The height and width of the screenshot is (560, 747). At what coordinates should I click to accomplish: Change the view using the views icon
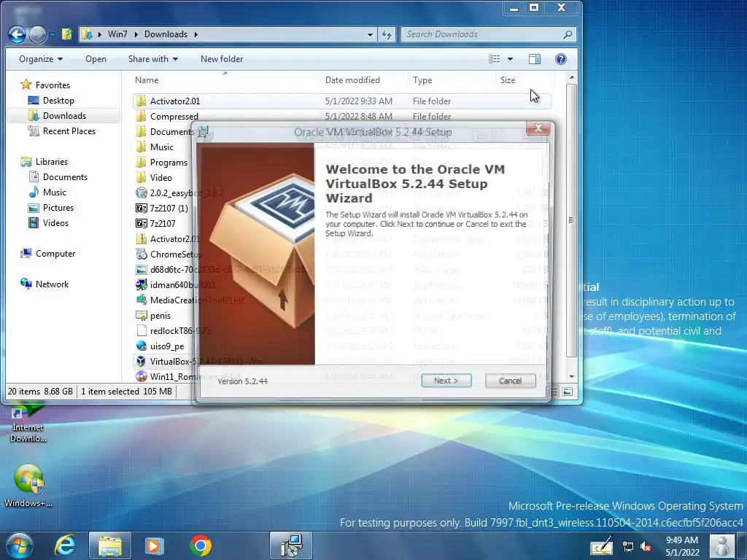tap(495, 59)
